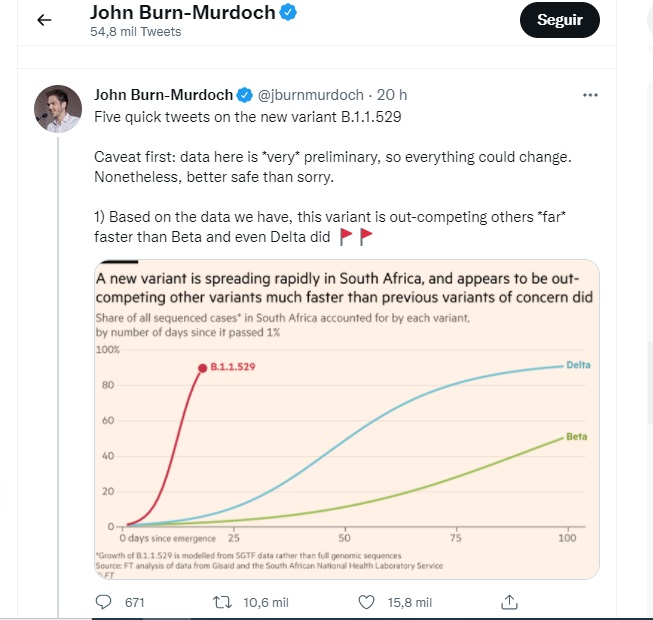Image resolution: width=653 pixels, height=620 pixels.
Task: Open the variant chart image
Action: pos(346,418)
